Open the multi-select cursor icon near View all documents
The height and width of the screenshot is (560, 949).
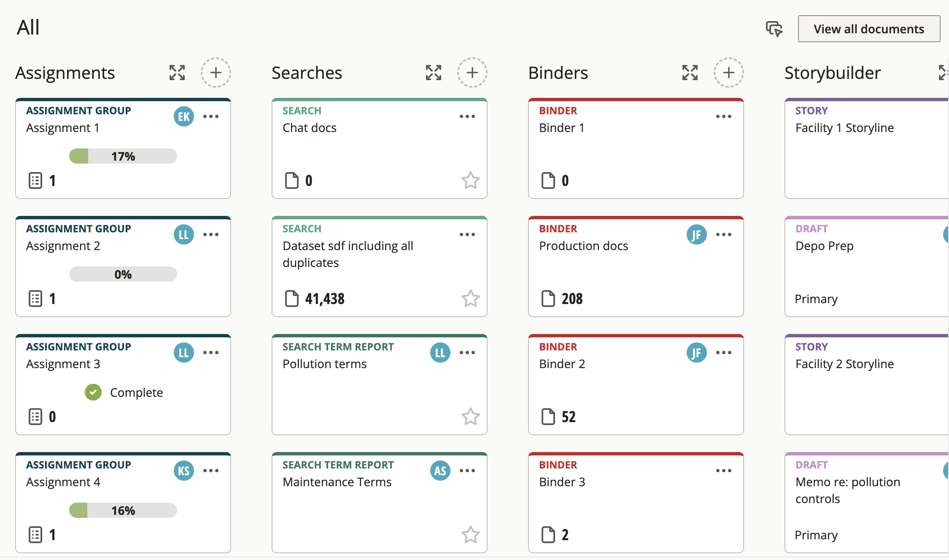[774, 29]
